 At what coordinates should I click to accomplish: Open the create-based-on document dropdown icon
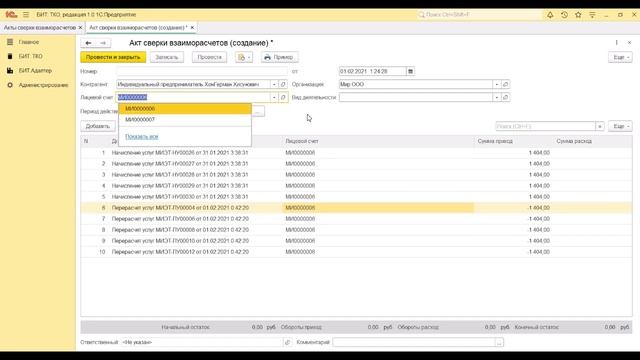(x=244, y=57)
